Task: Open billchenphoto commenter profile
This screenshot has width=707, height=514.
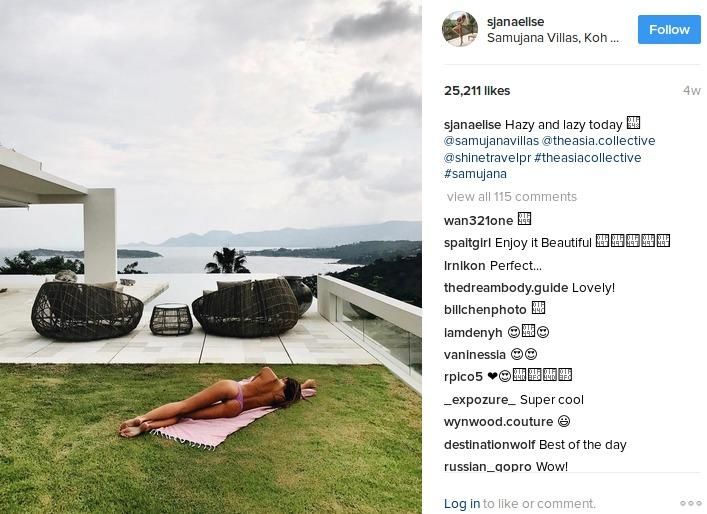Action: pyautogui.click(x=485, y=310)
